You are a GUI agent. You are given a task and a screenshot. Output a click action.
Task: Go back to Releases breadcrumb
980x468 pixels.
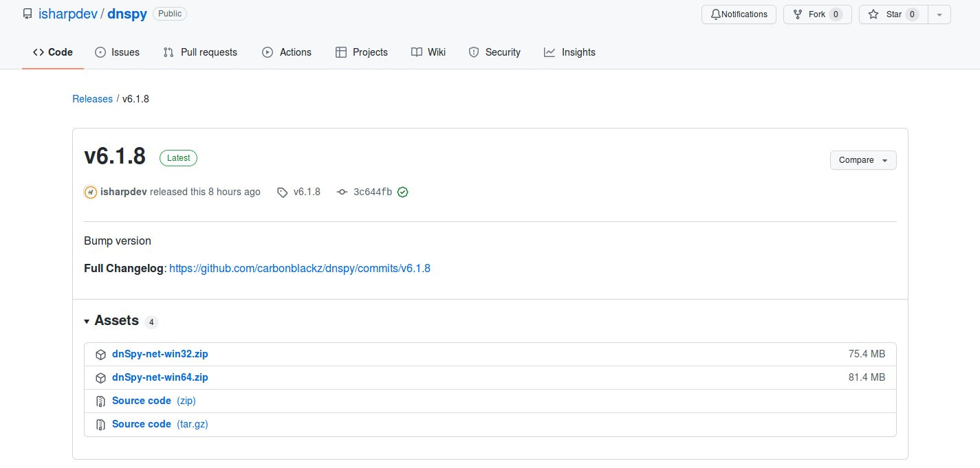pos(92,99)
